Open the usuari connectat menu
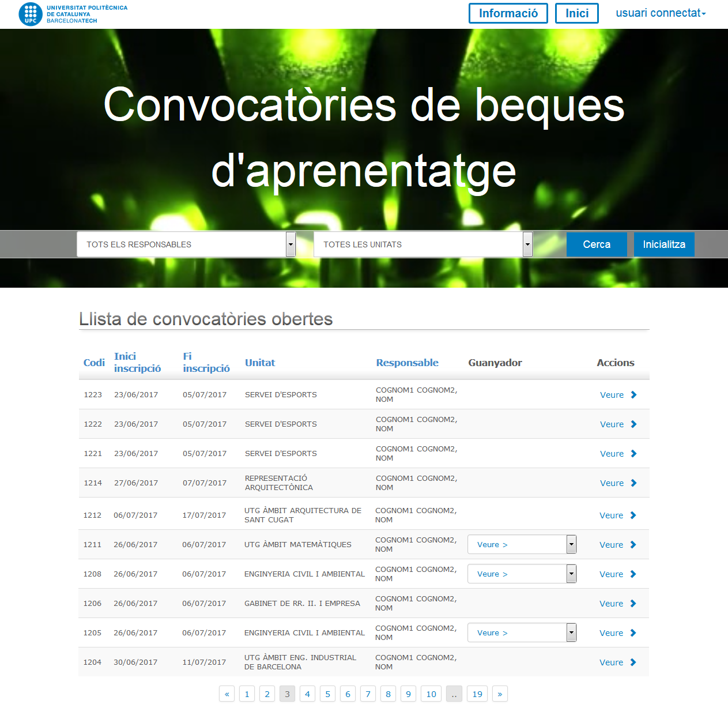The image size is (728, 708). pos(661,13)
